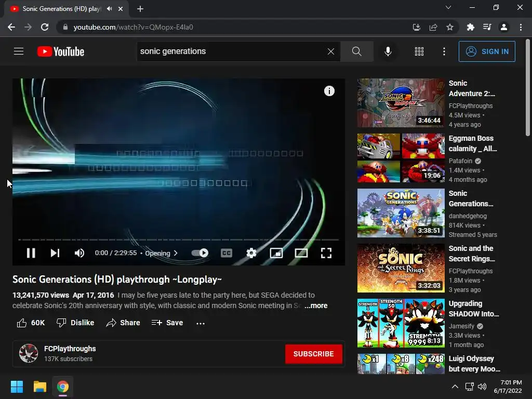Expand the Opening chapter list
532x399 pixels.
(x=161, y=253)
